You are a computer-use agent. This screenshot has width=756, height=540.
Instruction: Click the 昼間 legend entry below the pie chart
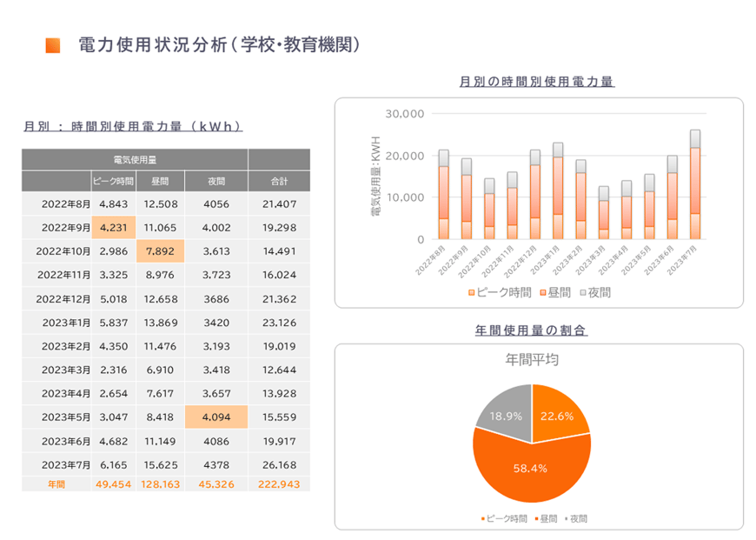click(546, 518)
